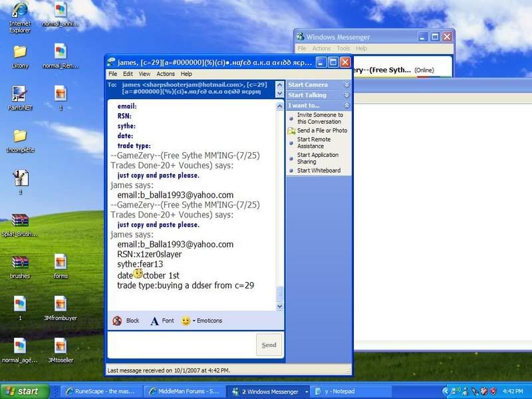Viewport: 532px width, 399px height.
Task: Click Start Application Sharing link
Action: click(318, 158)
